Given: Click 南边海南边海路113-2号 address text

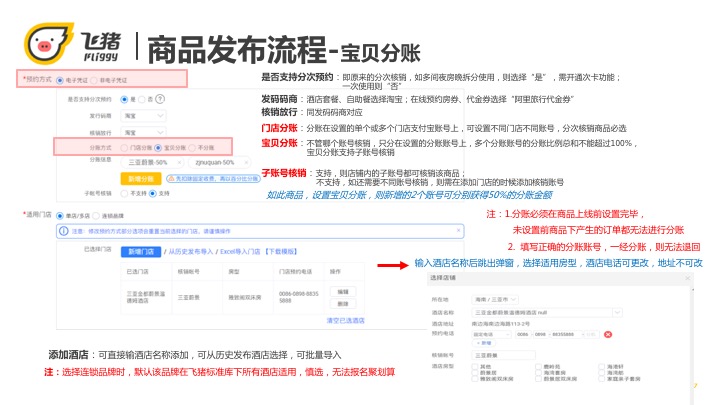Looking at the screenshot, I should click(x=501, y=324).
